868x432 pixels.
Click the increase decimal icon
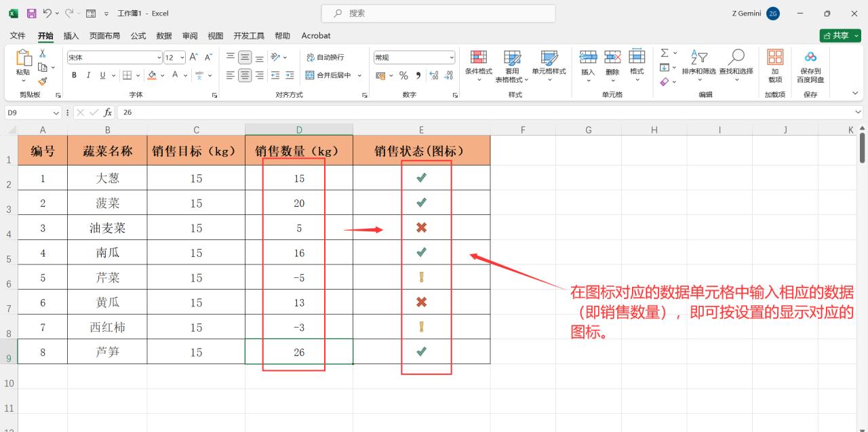(434, 75)
